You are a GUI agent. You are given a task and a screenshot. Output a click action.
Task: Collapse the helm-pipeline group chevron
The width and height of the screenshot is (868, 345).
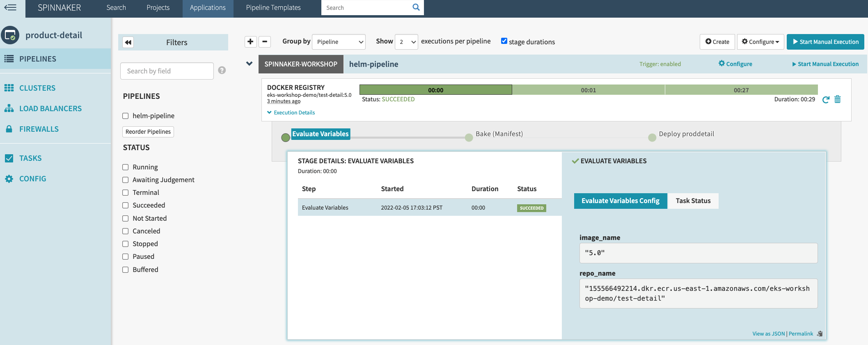(249, 64)
